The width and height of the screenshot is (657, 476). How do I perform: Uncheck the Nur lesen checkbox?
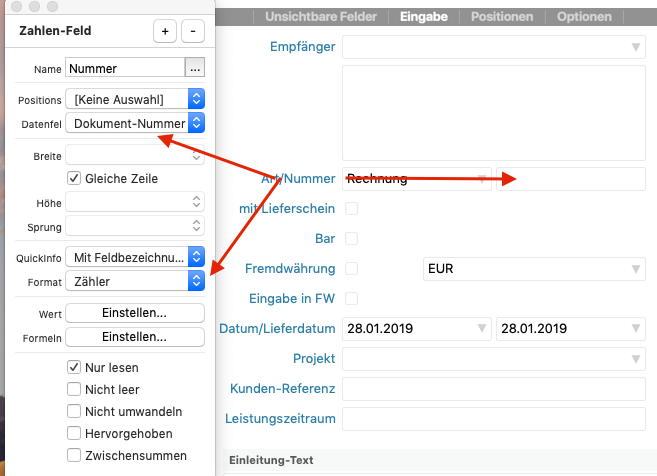click(x=74, y=367)
